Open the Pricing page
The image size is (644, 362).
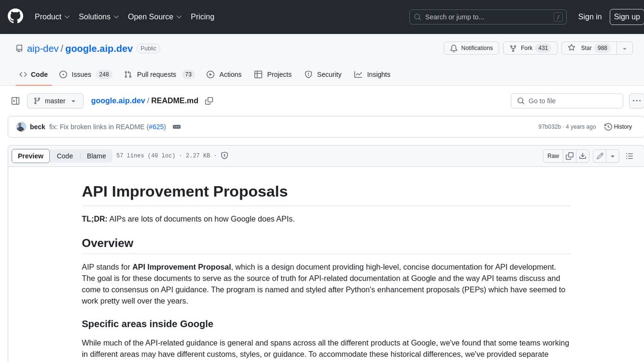202,17
